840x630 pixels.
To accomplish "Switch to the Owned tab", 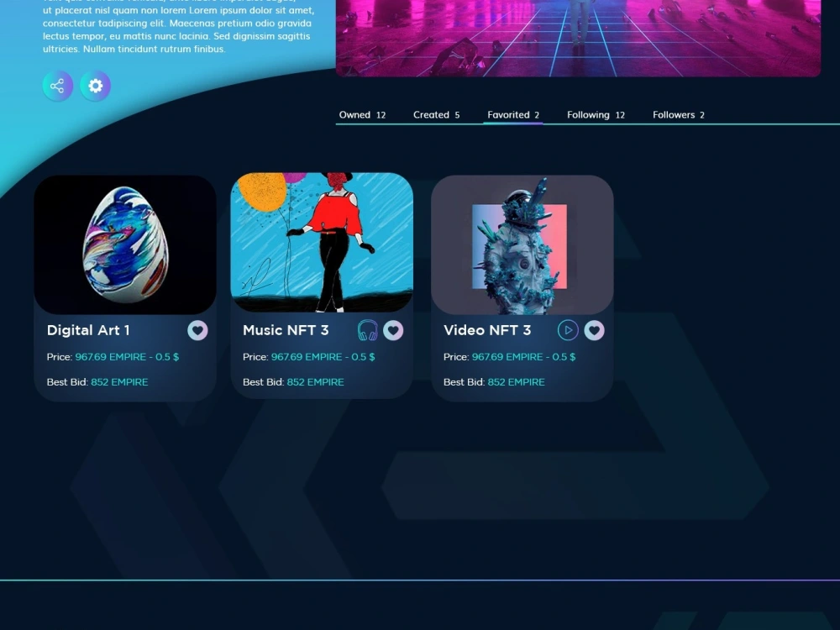I will pyautogui.click(x=361, y=114).
